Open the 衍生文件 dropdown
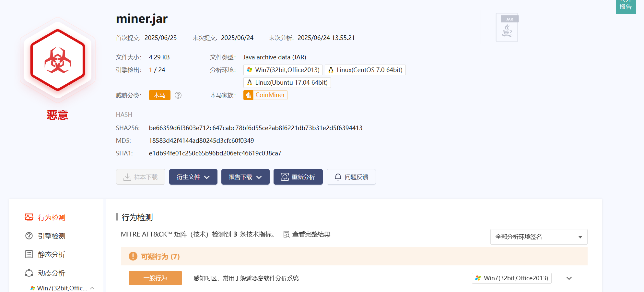Image resolution: width=644 pixels, height=292 pixels. 193,177
